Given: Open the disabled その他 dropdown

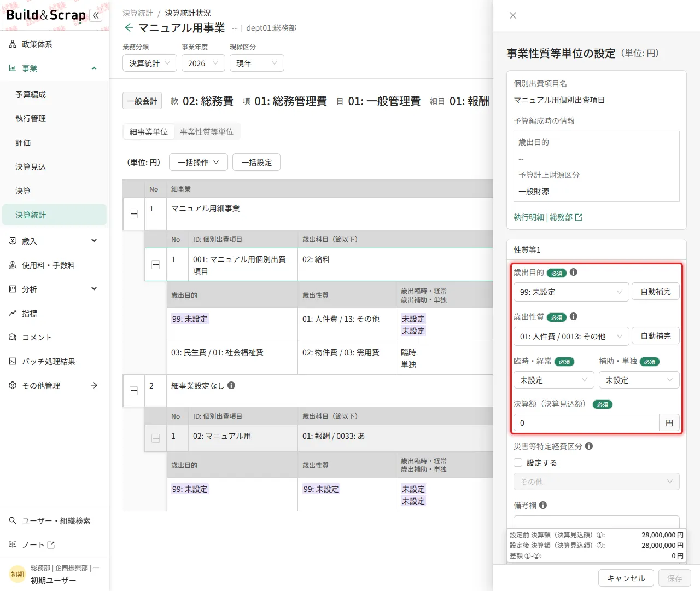Looking at the screenshot, I should pos(597,482).
